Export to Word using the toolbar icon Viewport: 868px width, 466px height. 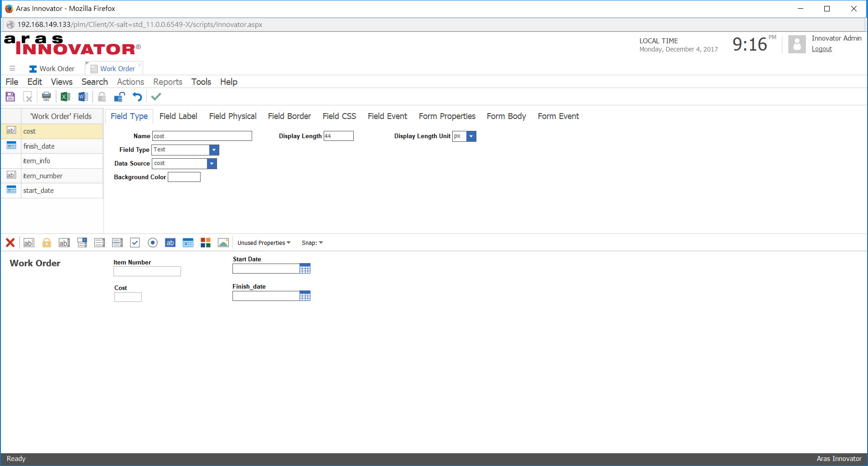[83, 97]
